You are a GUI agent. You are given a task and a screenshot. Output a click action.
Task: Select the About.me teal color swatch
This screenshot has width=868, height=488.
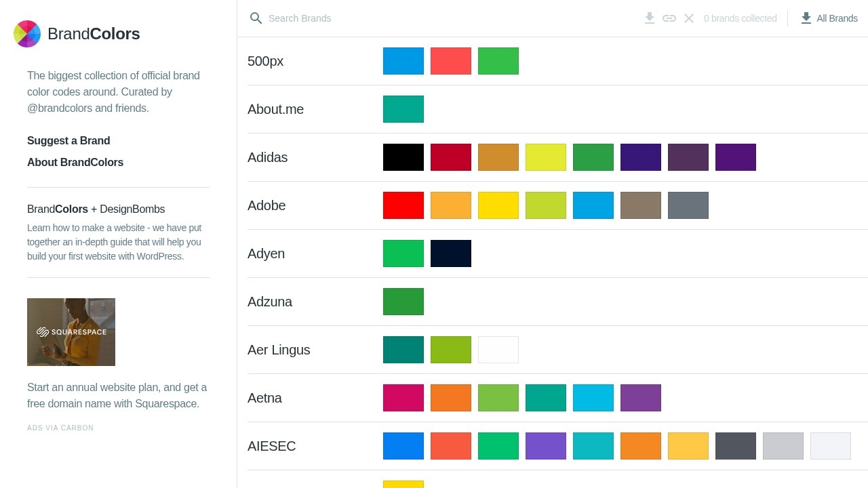pyautogui.click(x=403, y=108)
